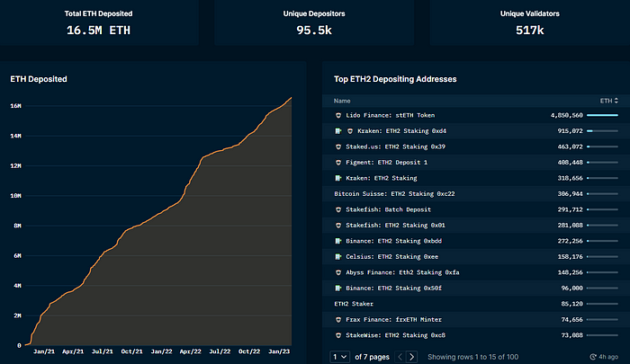Click the green exchange icon beside Binance 0x50f
Image resolution: width=630 pixels, height=364 pixels.
[338, 289]
